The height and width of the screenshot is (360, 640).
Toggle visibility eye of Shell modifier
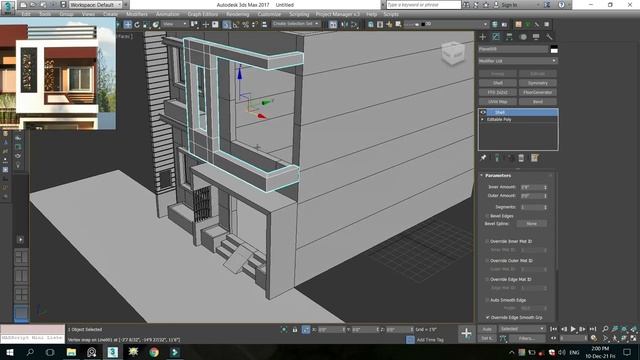[483, 112]
